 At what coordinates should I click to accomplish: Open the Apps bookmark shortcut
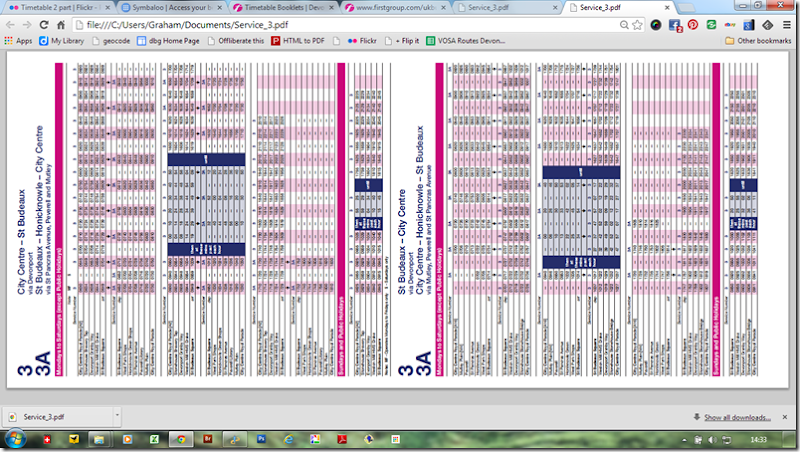(x=18, y=41)
